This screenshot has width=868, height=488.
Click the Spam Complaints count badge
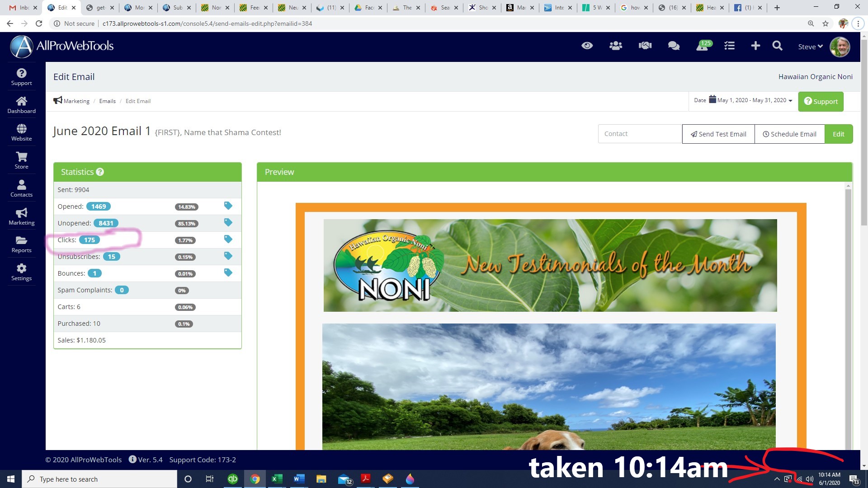(x=122, y=290)
